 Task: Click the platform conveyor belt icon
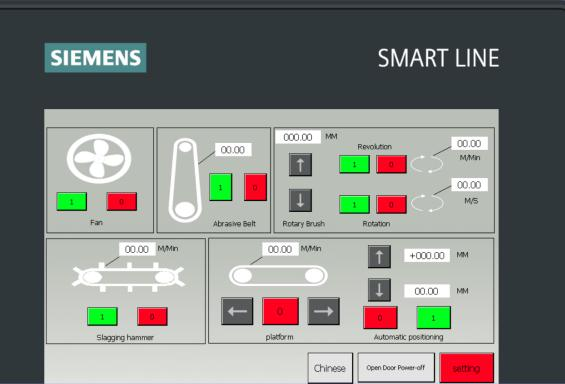278,276
